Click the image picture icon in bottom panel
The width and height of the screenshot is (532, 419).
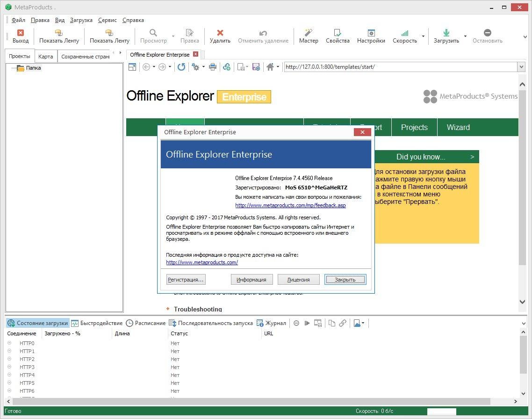(x=357, y=323)
